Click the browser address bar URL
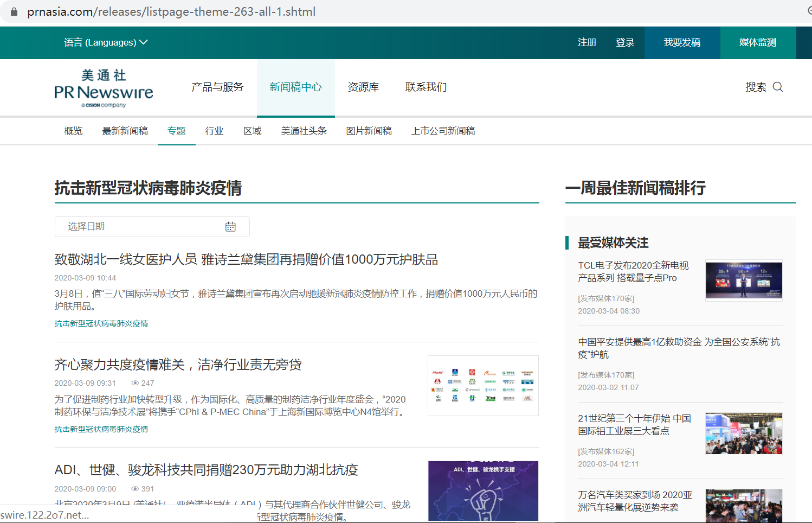This screenshot has width=812, height=523. [171, 12]
